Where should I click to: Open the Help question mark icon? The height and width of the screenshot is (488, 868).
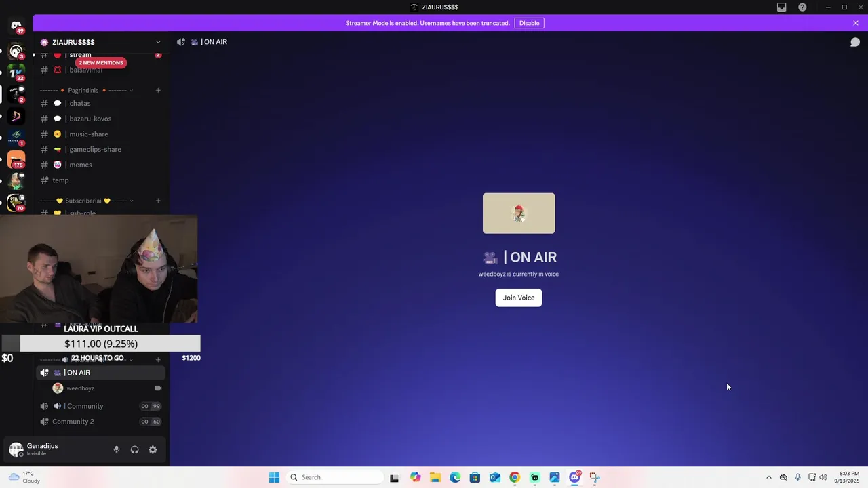point(802,7)
